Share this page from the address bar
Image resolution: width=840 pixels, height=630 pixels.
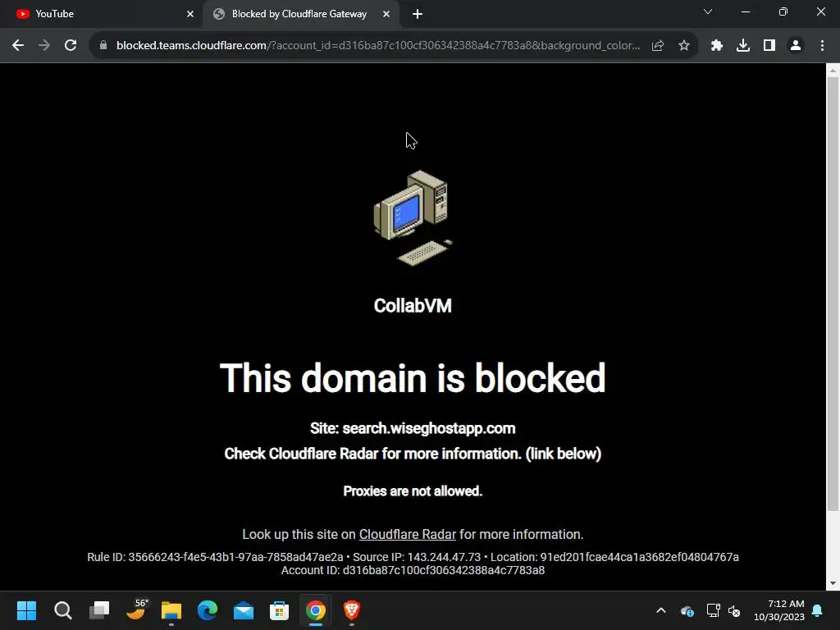click(x=658, y=46)
